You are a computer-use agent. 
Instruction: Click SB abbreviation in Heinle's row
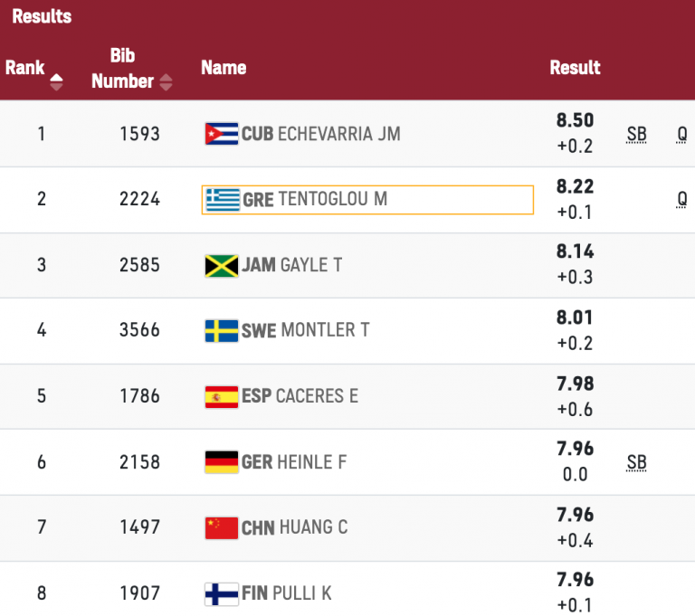pos(636,463)
